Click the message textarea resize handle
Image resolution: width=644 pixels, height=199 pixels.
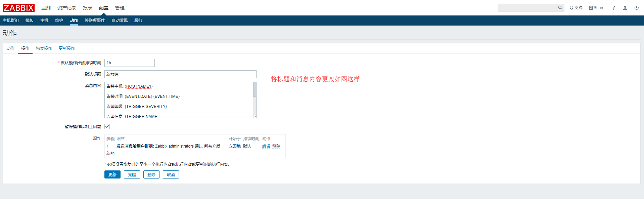click(255, 116)
